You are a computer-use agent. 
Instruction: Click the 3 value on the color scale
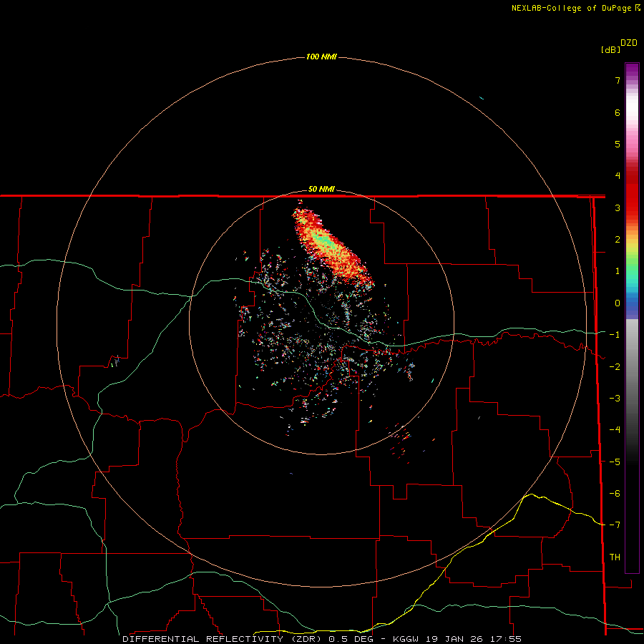(x=618, y=208)
